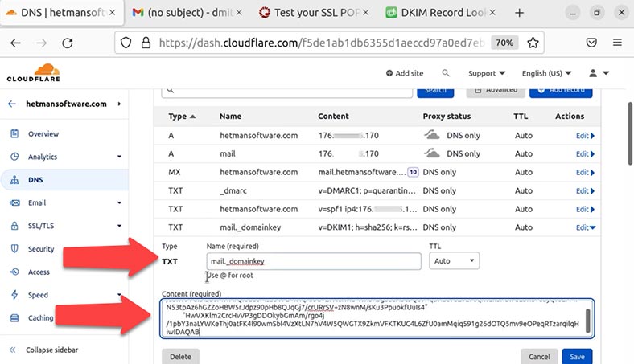Open Access in the sidebar
Screen dimensions: 634x364
[39, 272]
